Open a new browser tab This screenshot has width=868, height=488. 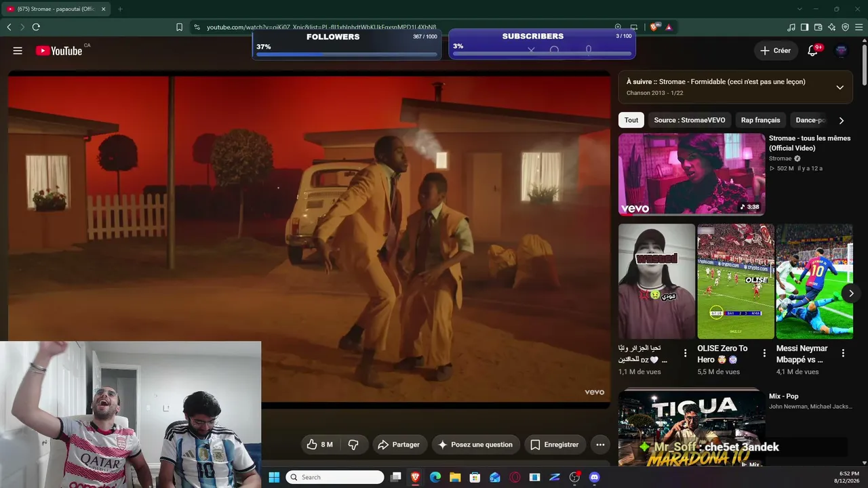(120, 9)
